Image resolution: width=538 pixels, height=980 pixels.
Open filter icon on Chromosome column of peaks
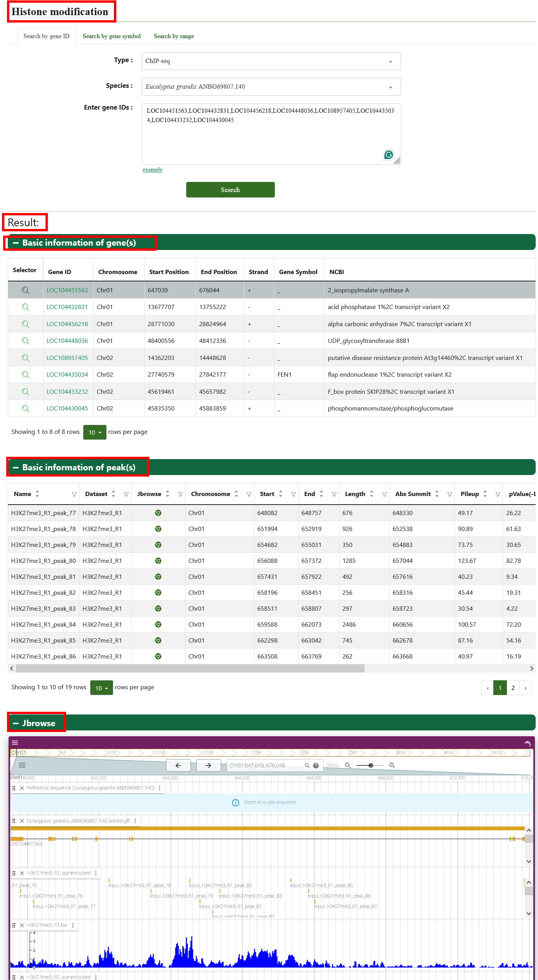(249, 494)
